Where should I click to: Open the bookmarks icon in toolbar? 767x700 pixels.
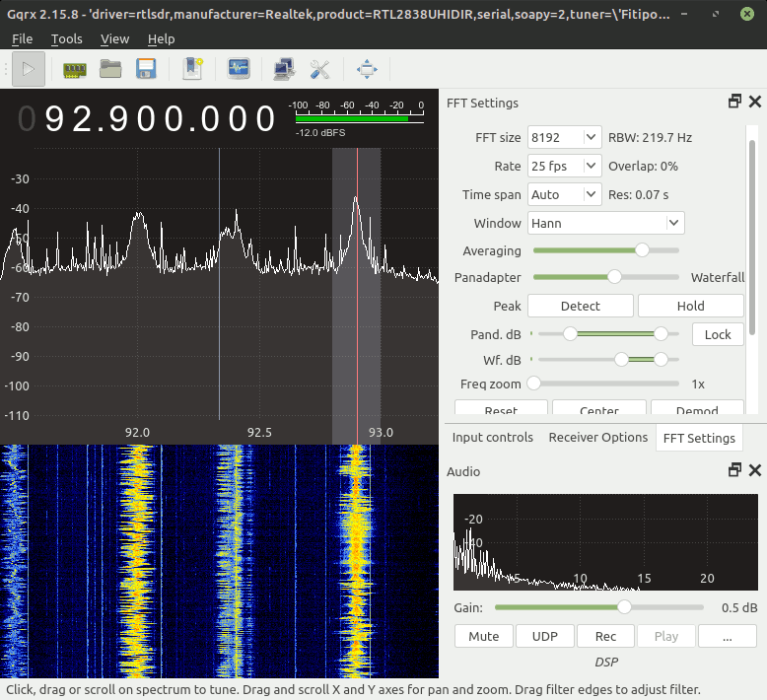click(192, 69)
